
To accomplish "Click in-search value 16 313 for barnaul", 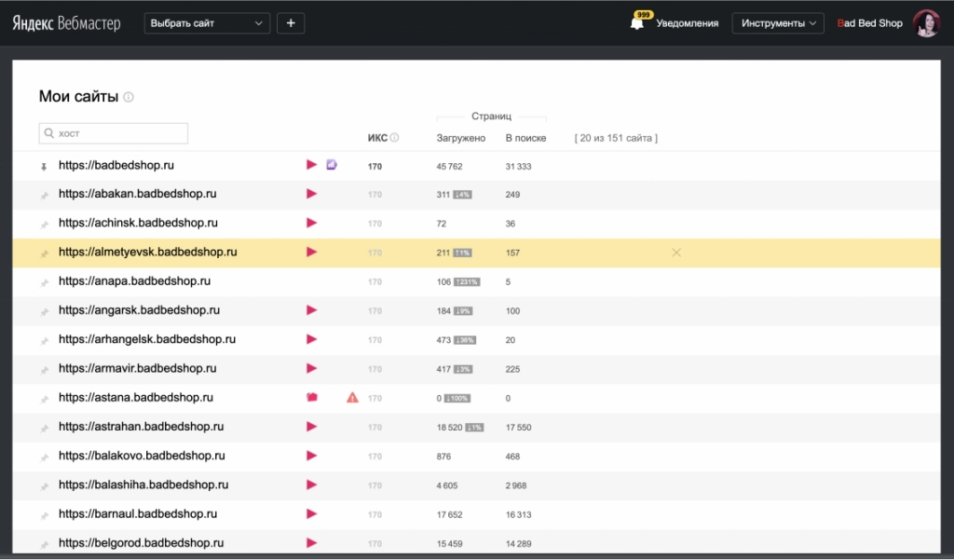I will coord(518,514).
